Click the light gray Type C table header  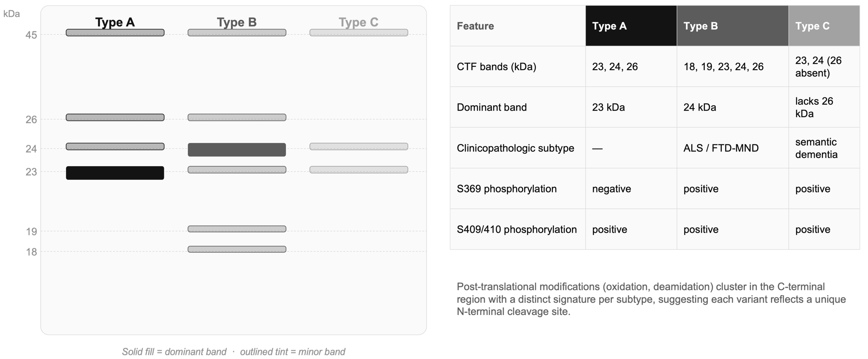coord(824,26)
